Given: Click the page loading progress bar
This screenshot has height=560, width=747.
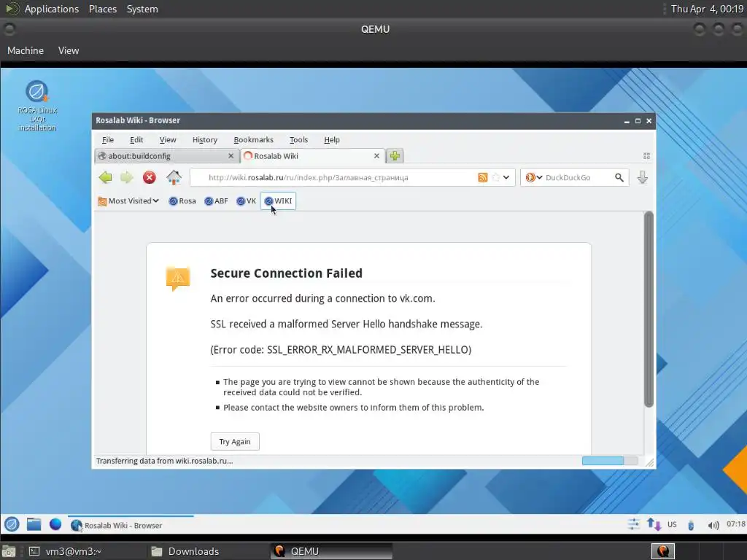Looking at the screenshot, I should (x=610, y=461).
